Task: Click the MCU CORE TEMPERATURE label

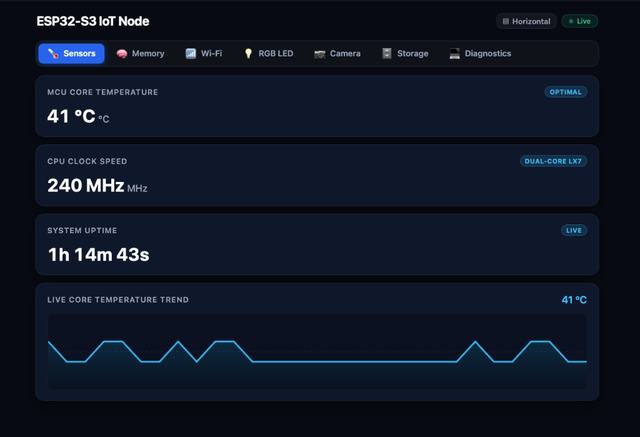Action: coord(102,92)
